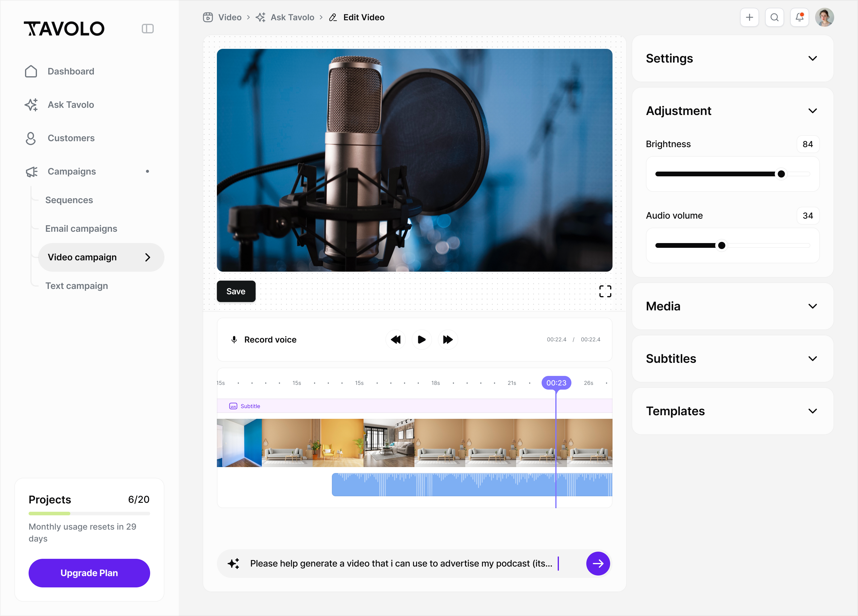Open the Dashboard menu item
The image size is (858, 616).
coord(71,71)
